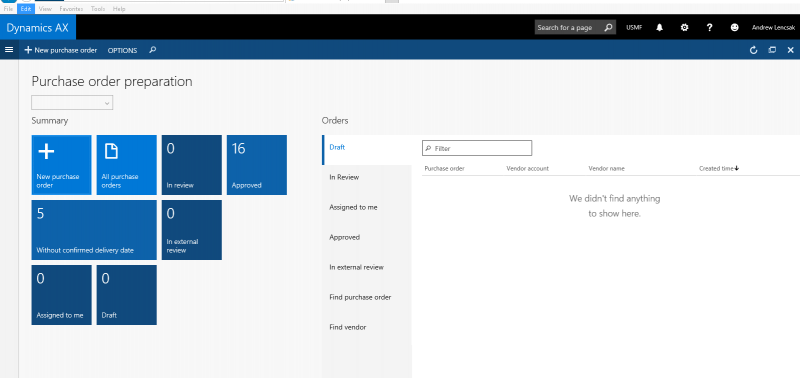Open the browser Edit menu

[x=26, y=9]
